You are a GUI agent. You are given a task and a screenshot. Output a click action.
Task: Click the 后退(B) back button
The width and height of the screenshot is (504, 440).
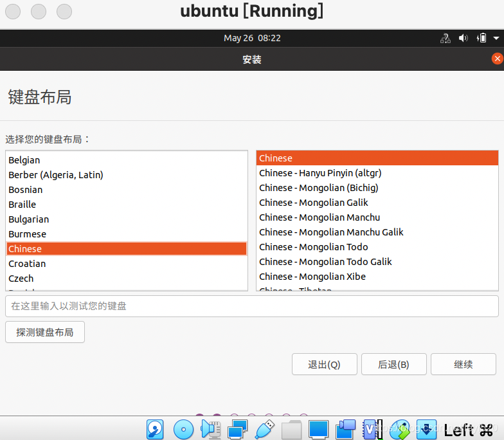(393, 364)
